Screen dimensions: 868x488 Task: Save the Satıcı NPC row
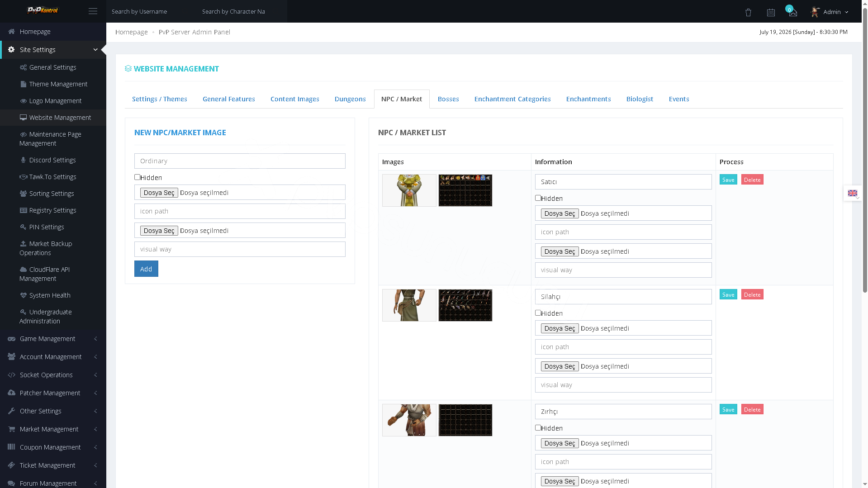coord(728,180)
